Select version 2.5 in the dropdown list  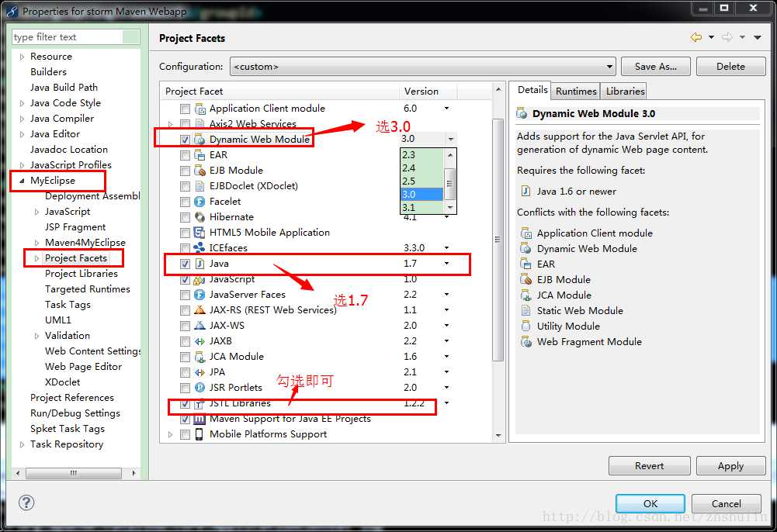coord(421,181)
